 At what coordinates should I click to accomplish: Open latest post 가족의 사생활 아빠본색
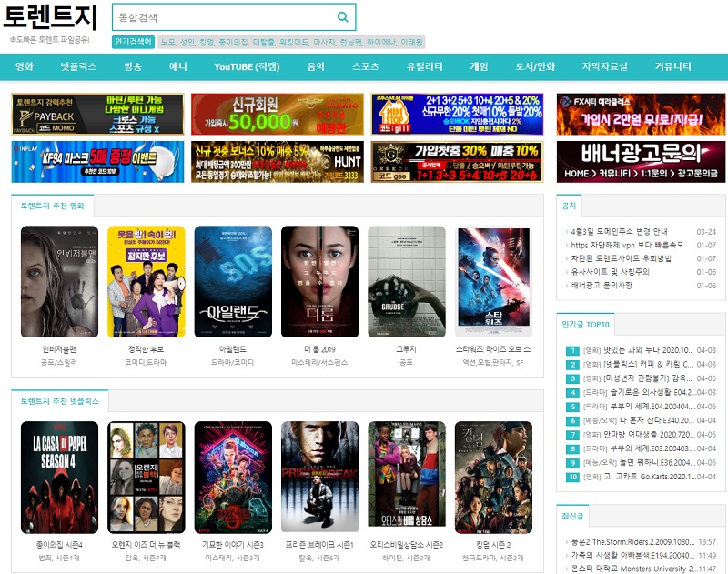tap(632, 555)
